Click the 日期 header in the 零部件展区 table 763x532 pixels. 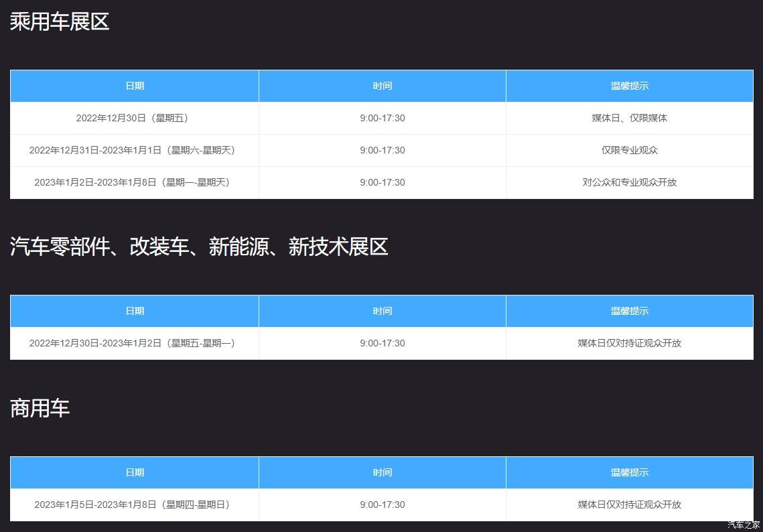[135, 311]
